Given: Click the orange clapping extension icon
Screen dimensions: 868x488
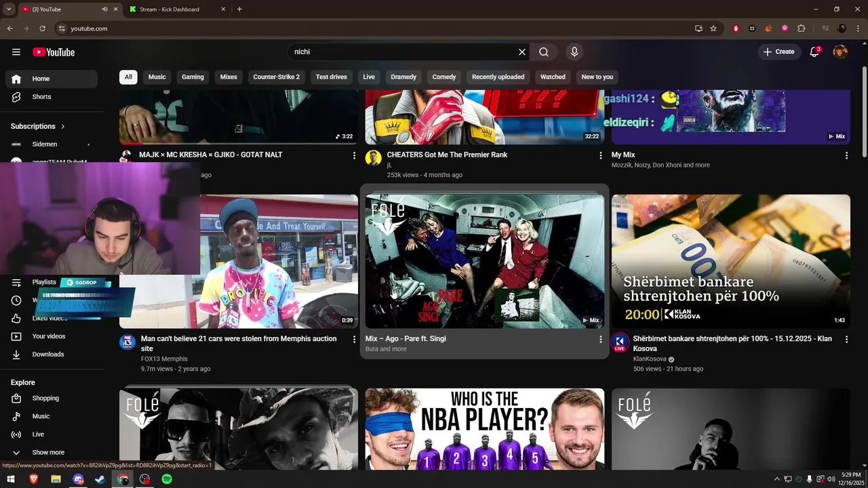Looking at the screenshot, I should coord(768,28).
